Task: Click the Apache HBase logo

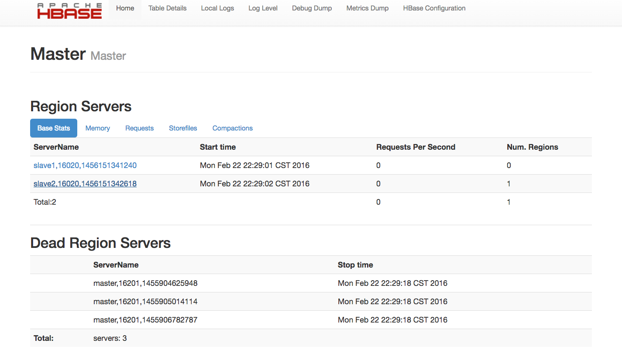Action: click(x=69, y=11)
